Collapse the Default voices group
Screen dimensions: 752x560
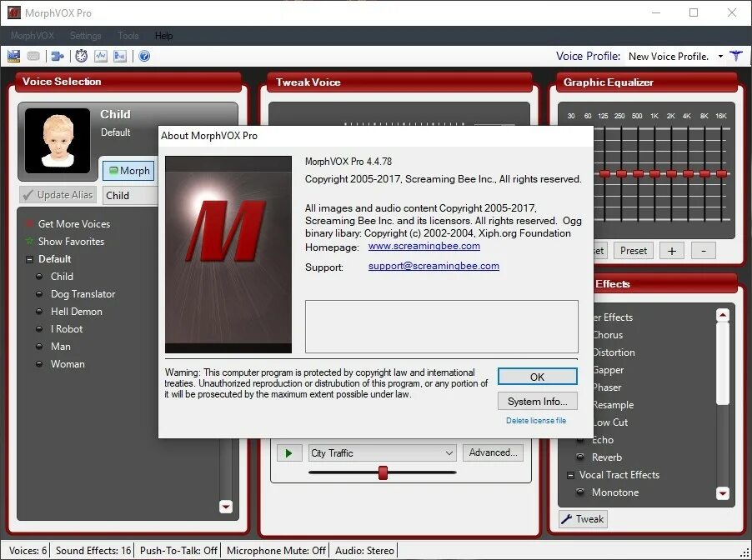[29, 259]
